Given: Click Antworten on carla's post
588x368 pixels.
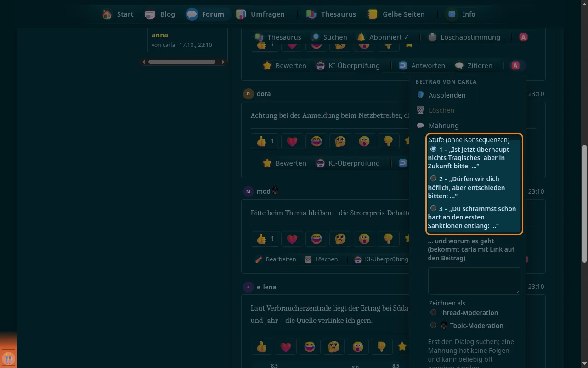Looking at the screenshot, I should tap(422, 66).
